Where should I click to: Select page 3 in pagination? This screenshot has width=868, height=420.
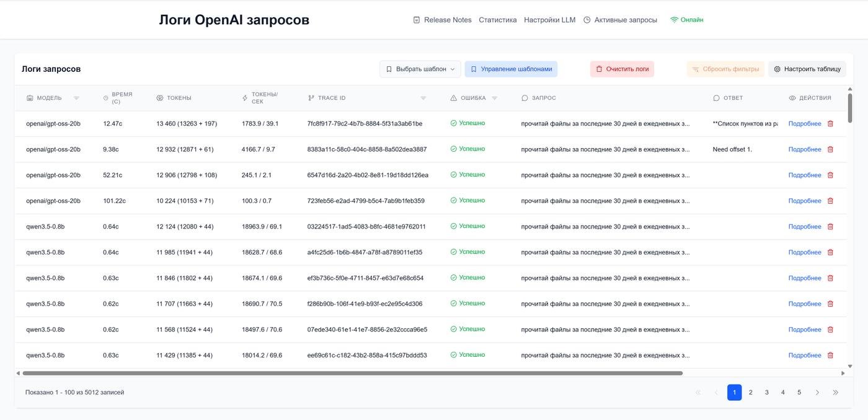click(767, 393)
